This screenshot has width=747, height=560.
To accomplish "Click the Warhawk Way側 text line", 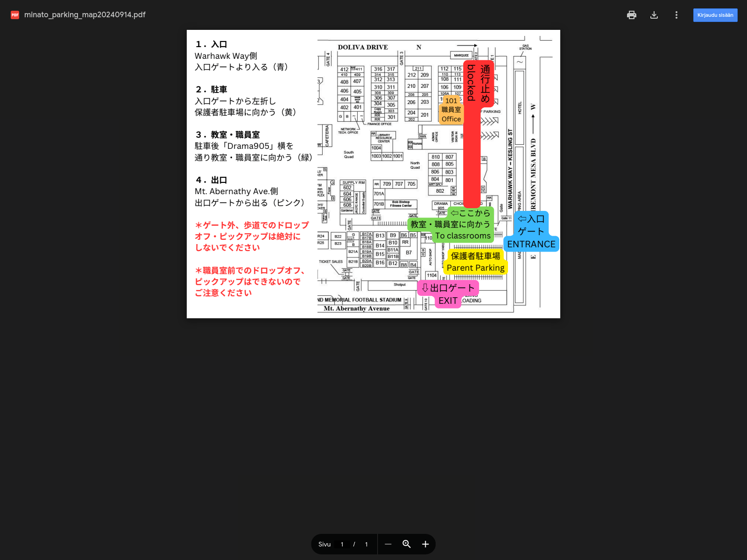I will coord(226,56).
